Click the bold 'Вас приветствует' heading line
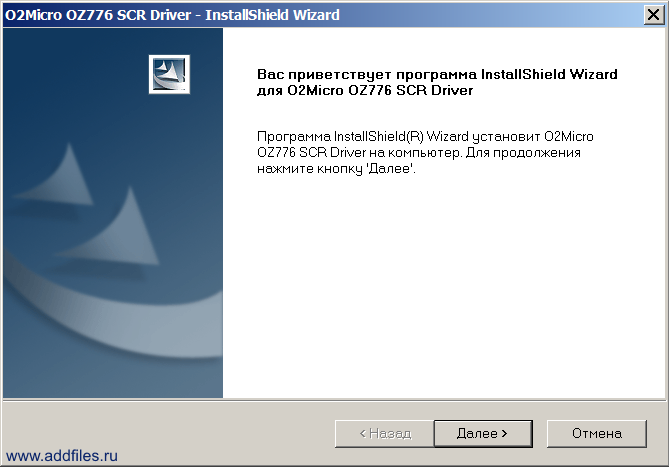The height and width of the screenshot is (467, 669). click(x=437, y=74)
